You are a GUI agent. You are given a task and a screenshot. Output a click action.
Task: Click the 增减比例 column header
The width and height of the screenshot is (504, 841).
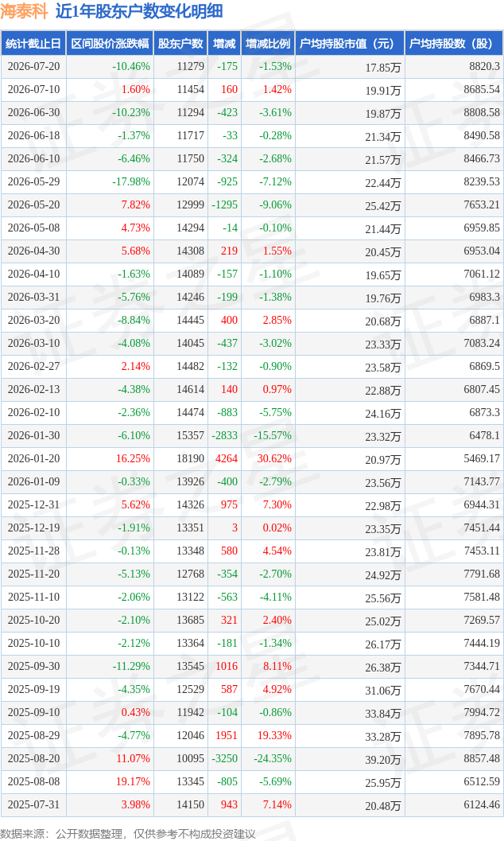[268, 44]
